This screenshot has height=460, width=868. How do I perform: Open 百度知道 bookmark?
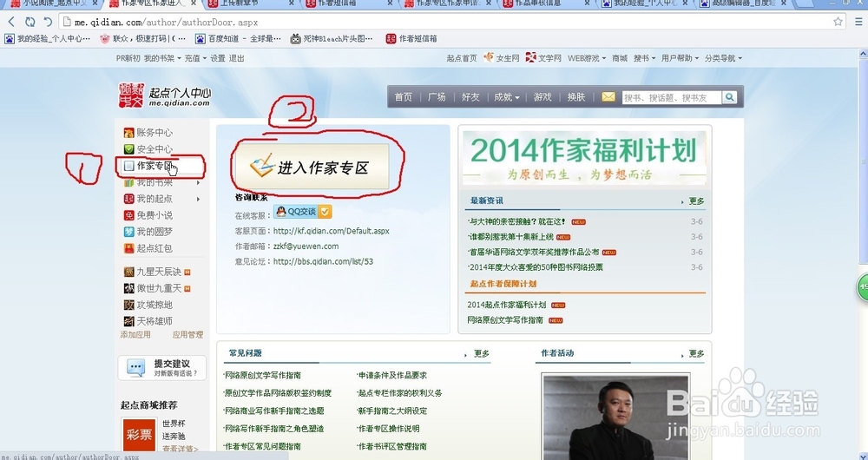239,39
